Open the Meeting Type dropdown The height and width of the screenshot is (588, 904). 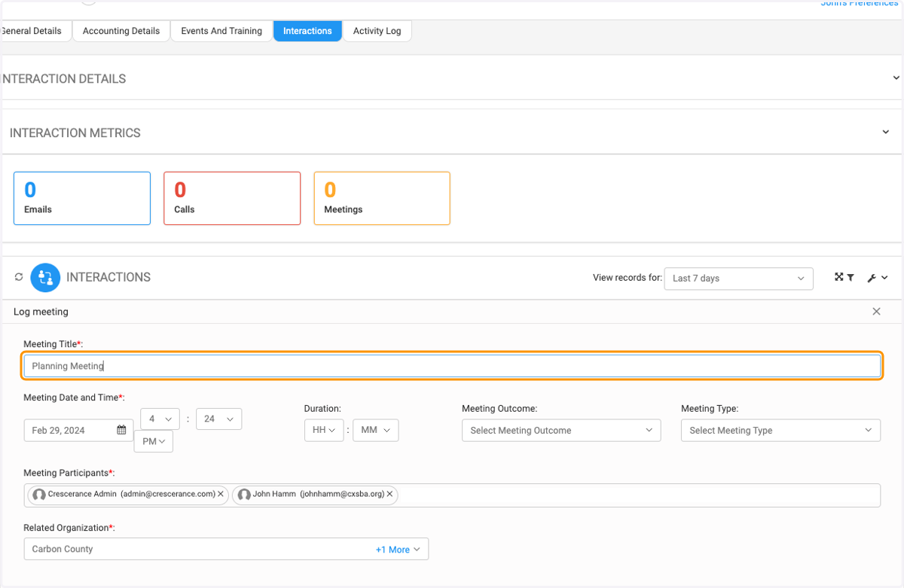780,430
